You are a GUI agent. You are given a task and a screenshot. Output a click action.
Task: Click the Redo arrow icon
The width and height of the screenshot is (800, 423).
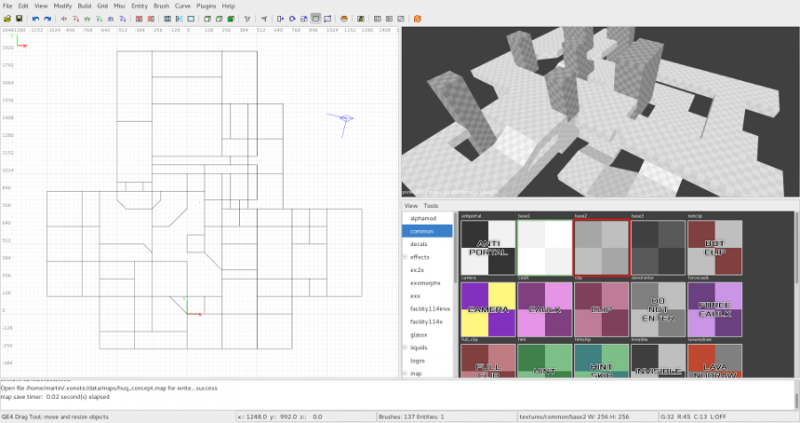coord(48,18)
